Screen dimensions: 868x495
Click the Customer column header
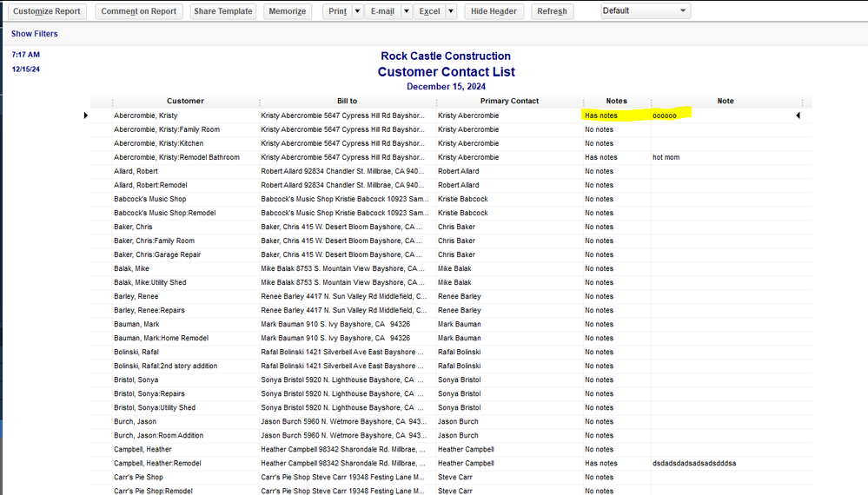(185, 102)
